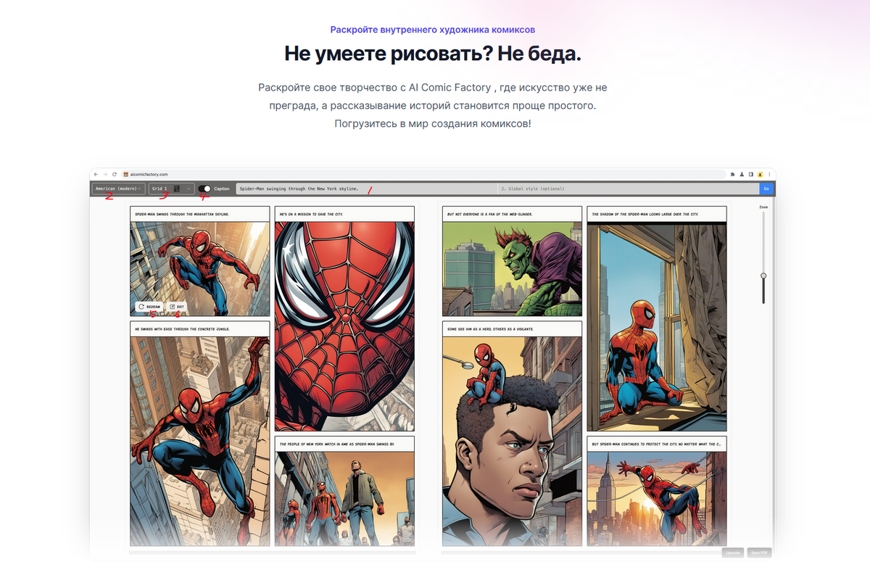
Task: Toggle the Caption switch
Action: coord(204,189)
